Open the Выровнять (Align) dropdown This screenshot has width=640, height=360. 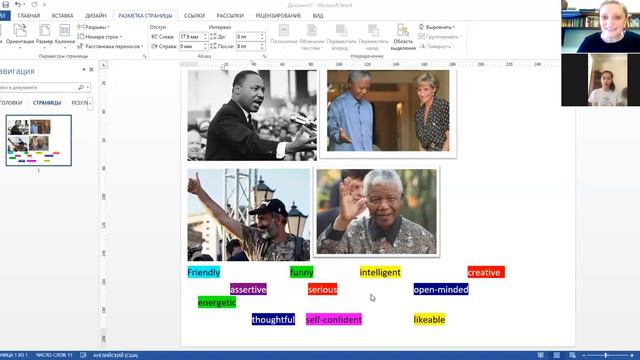(437, 27)
